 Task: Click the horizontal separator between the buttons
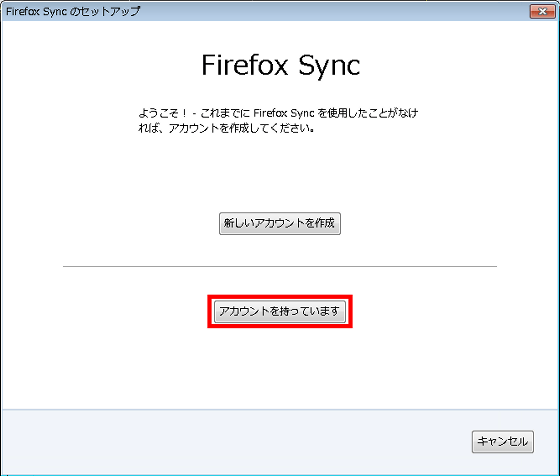[x=280, y=266]
